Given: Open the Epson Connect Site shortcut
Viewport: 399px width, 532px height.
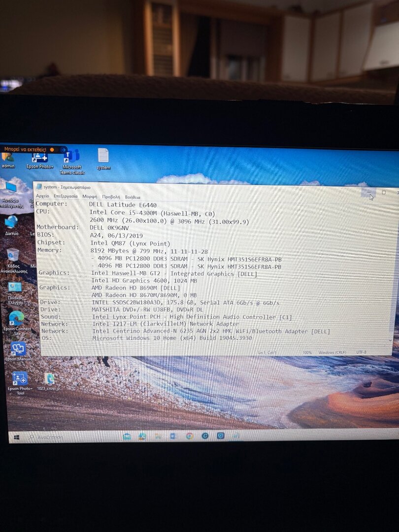Looking at the screenshot, I should tap(17, 323).
